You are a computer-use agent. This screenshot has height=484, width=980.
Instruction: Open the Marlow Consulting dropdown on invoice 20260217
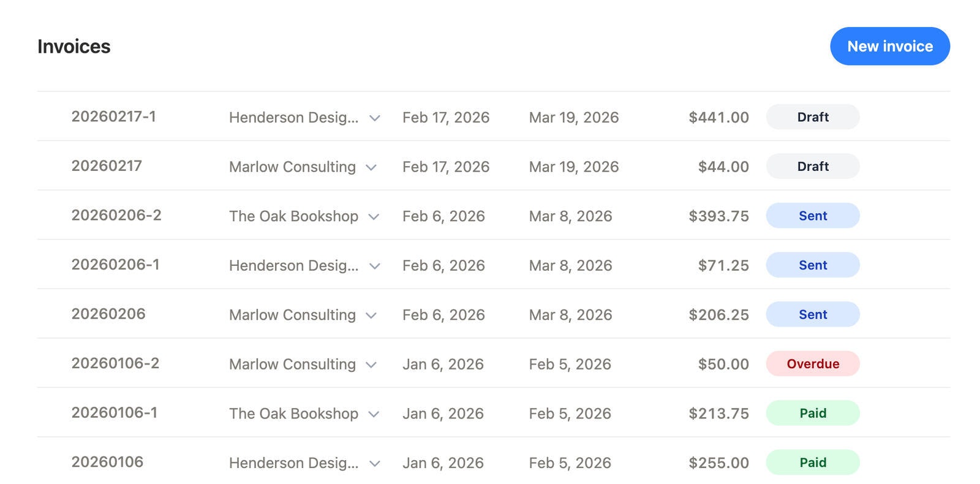[x=371, y=167]
